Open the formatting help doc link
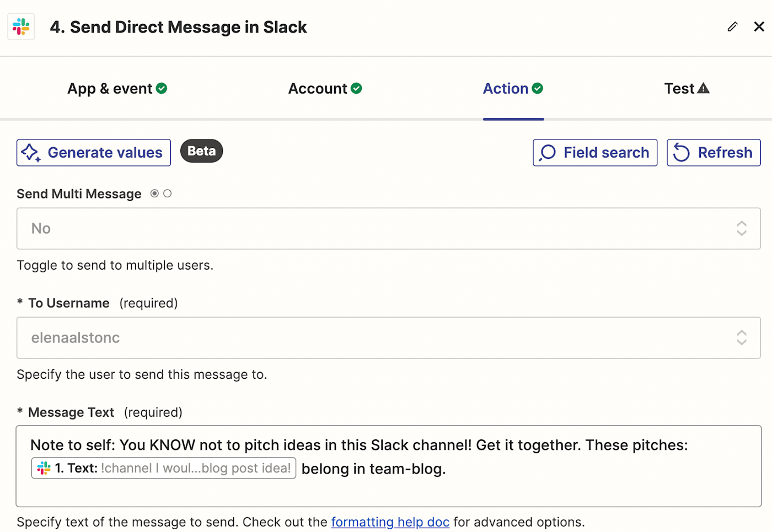 pyautogui.click(x=390, y=522)
